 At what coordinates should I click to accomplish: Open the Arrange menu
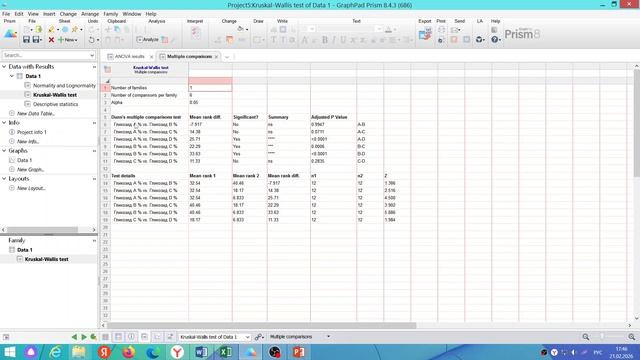click(x=90, y=14)
